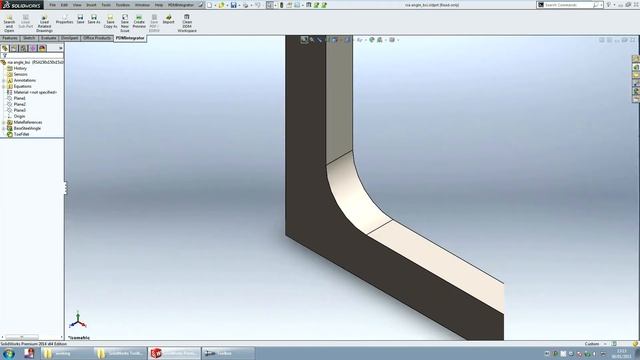
Task: Click Save As in the ribbon
Action: point(94,19)
